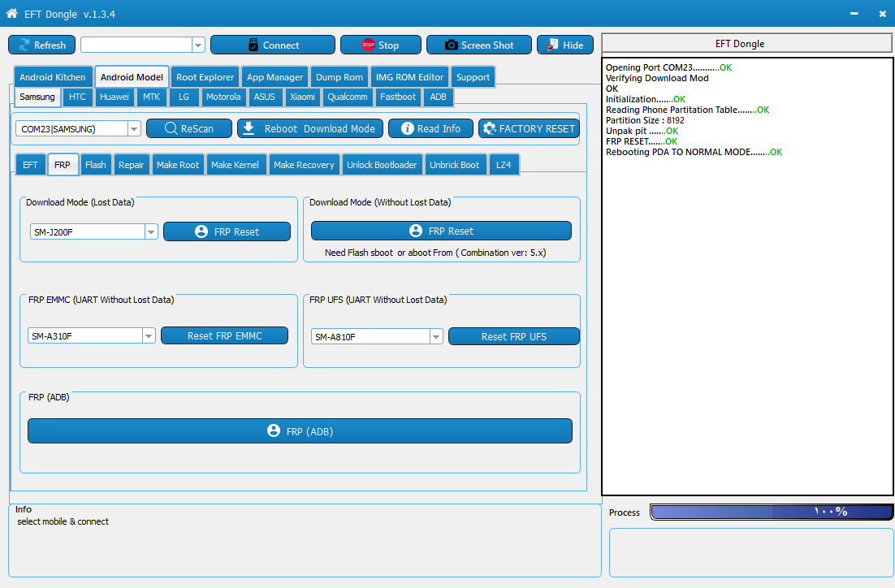Select the HTC brand tab

point(77,97)
